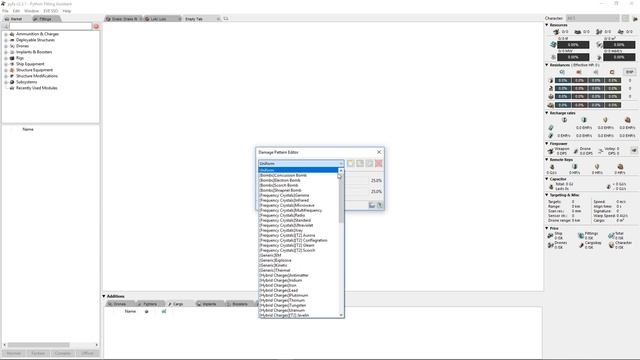Select Frequency Crystals Multifrequency pattern
The width and height of the screenshot is (640, 360).
click(299, 210)
